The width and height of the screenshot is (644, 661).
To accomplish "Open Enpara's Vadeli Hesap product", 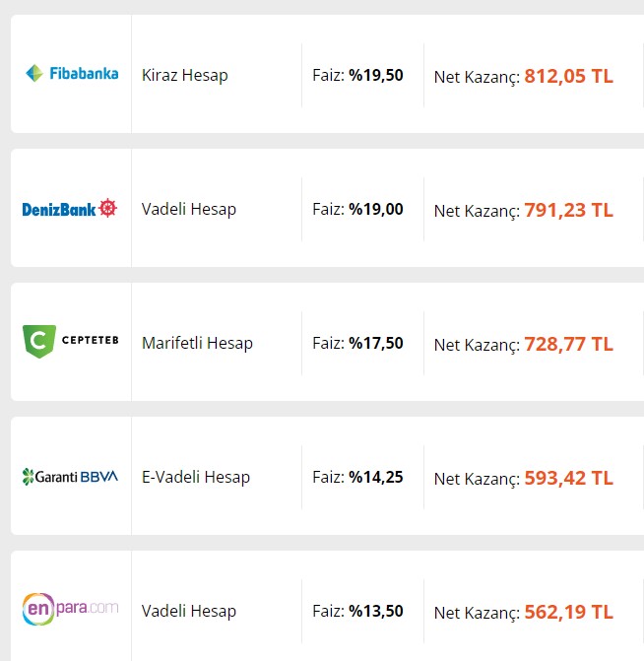I will [x=189, y=612].
